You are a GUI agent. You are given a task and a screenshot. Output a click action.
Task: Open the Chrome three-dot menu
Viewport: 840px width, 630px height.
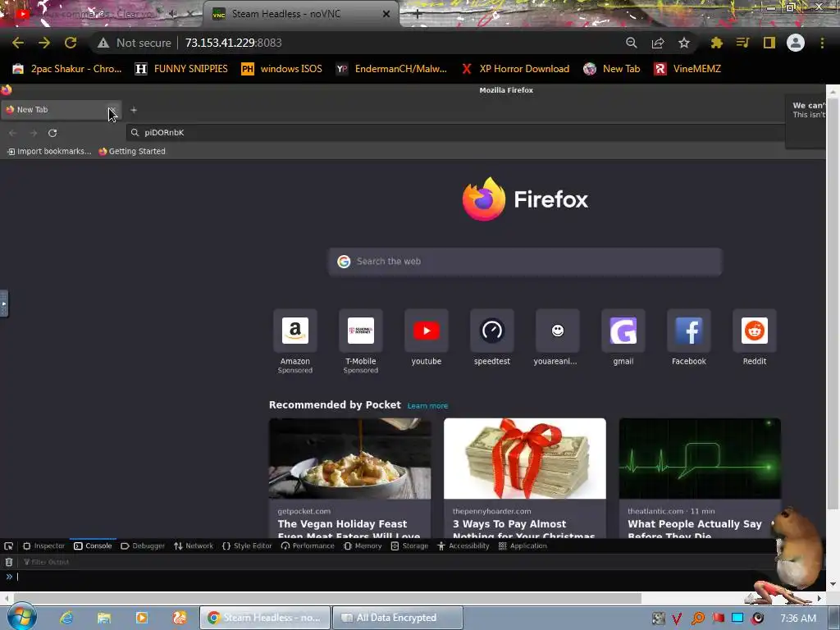click(x=822, y=43)
